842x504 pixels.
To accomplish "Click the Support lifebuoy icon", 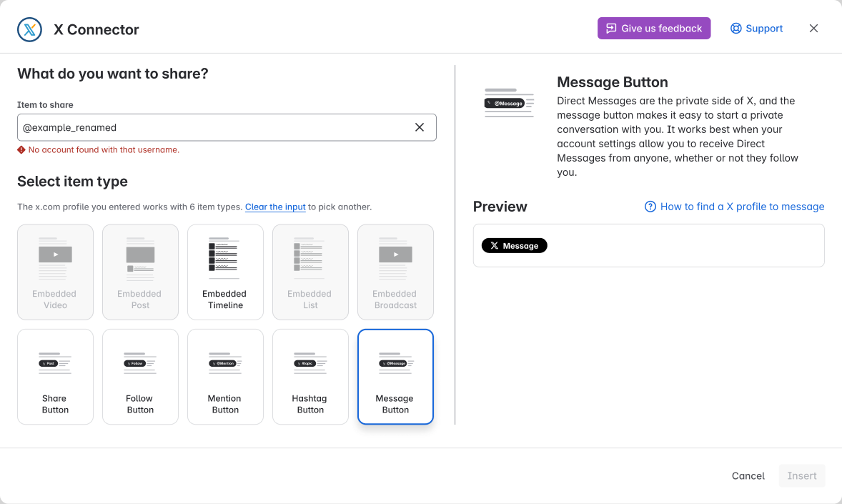I will [x=735, y=29].
